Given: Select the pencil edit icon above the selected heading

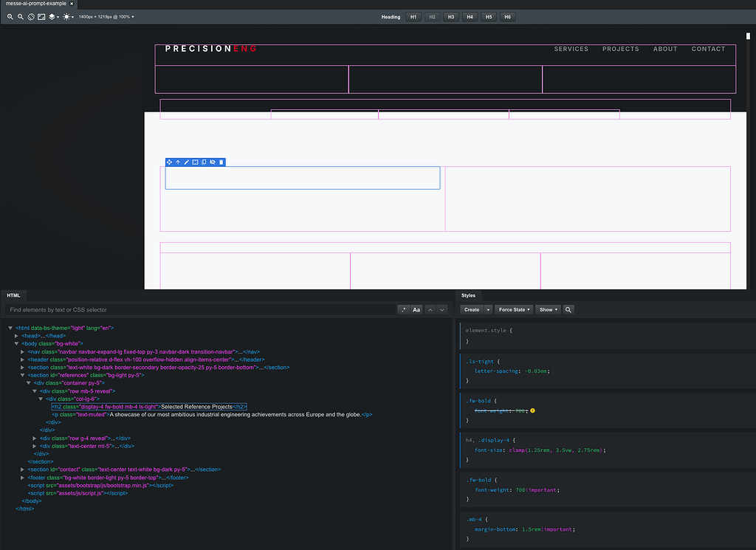Looking at the screenshot, I should (x=187, y=162).
